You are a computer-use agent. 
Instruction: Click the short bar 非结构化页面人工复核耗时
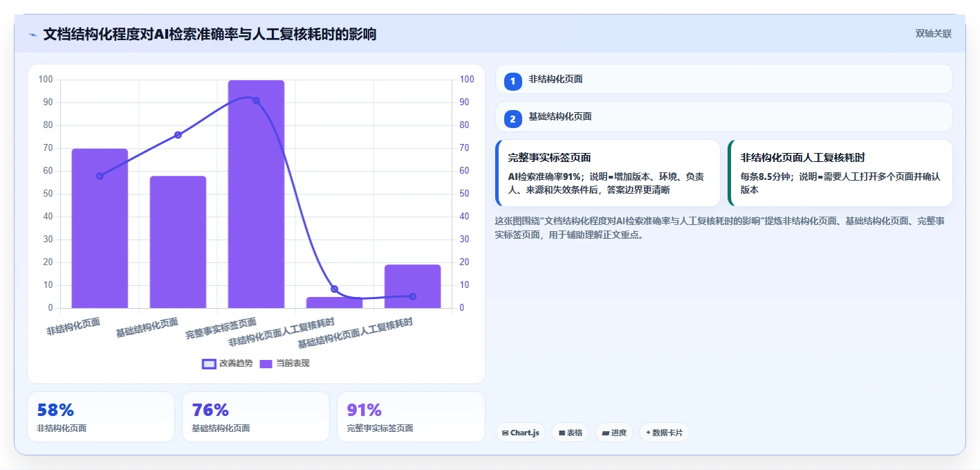334,302
